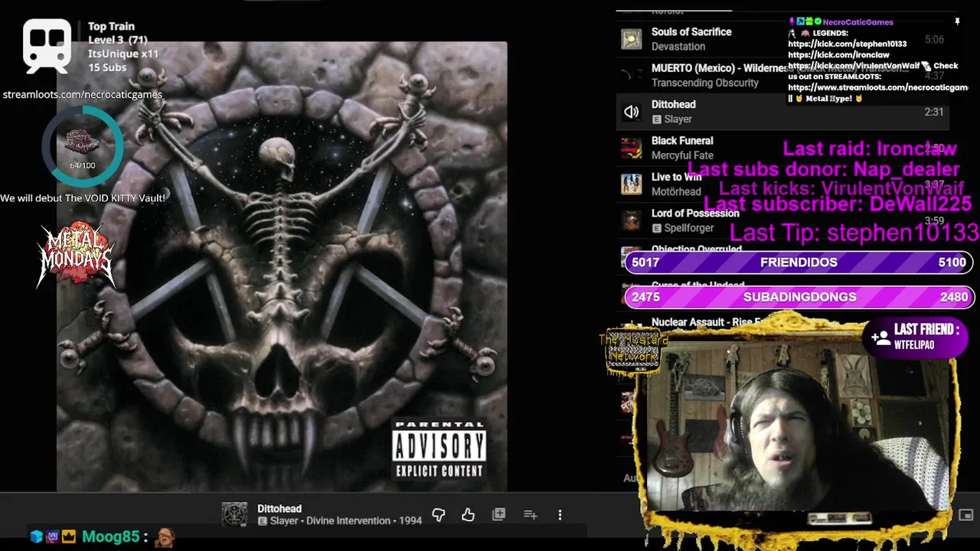Click the Last Tip: stephen10133 text
This screenshot has width=980, height=551.
[854, 233]
